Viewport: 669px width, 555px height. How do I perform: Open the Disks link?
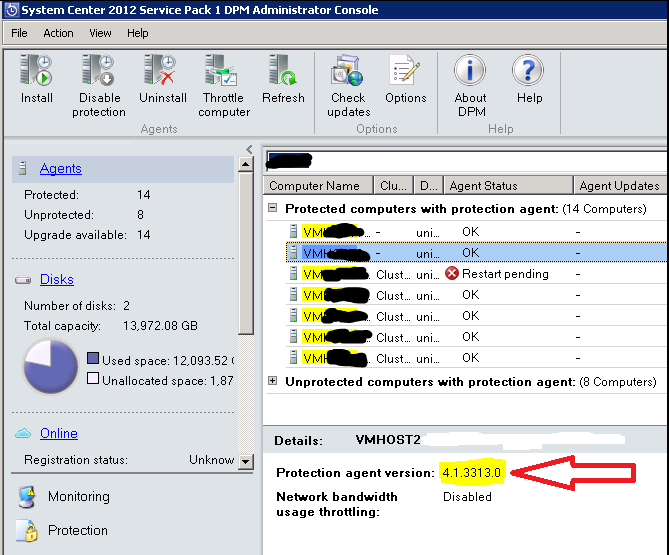tap(57, 280)
